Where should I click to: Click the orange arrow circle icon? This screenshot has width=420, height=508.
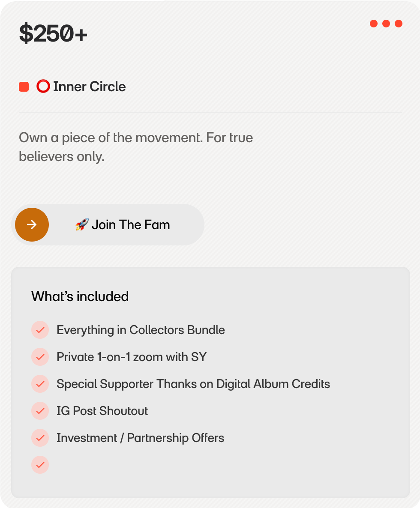(32, 225)
